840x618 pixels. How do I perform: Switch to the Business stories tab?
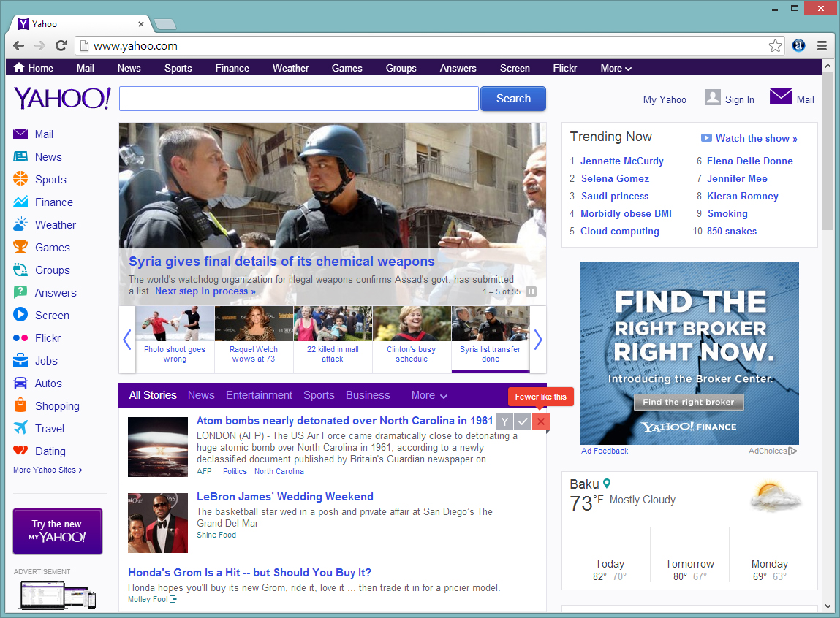click(x=368, y=395)
